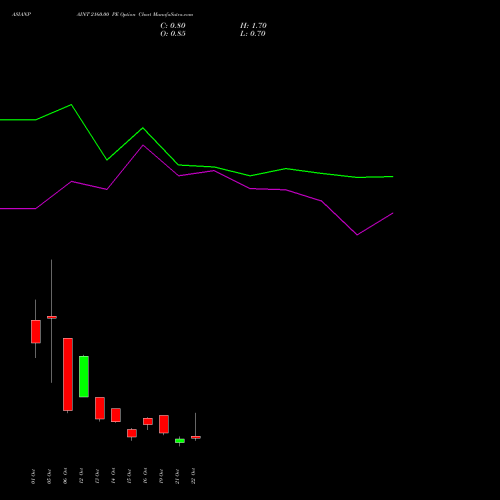The image size is (500, 500).
Task: Click the red candlestick for 13 Oct
Action: coord(100,408)
